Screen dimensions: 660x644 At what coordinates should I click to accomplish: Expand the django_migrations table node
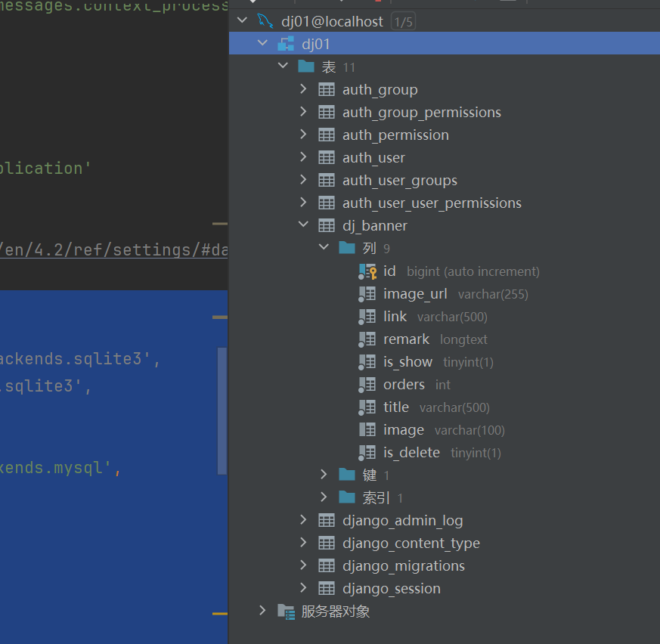click(303, 565)
